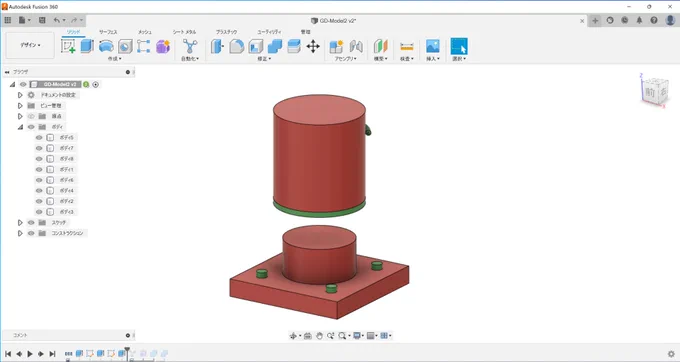Select the Fillet tool
Viewport: 680px width, 362px height.
pyautogui.click(x=236, y=46)
